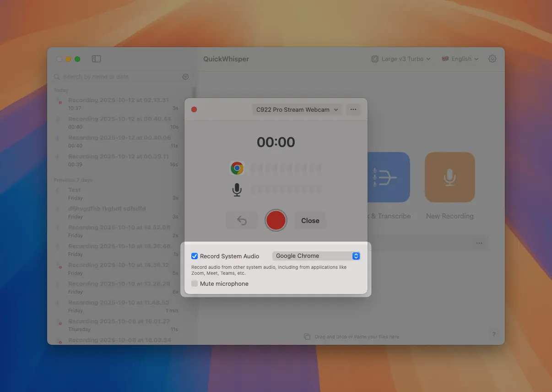Click icon beside Recording at 14.36.12

point(59,266)
